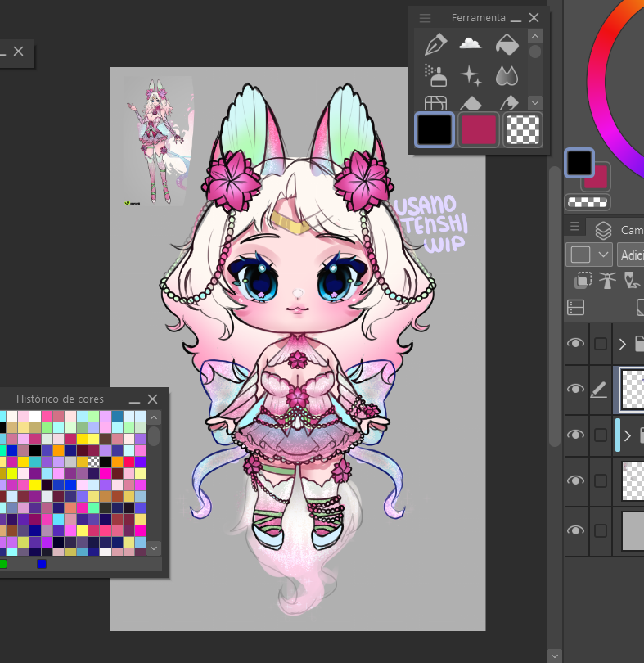Hide the top folder layer
The width and height of the screenshot is (644, 663).
575,343
